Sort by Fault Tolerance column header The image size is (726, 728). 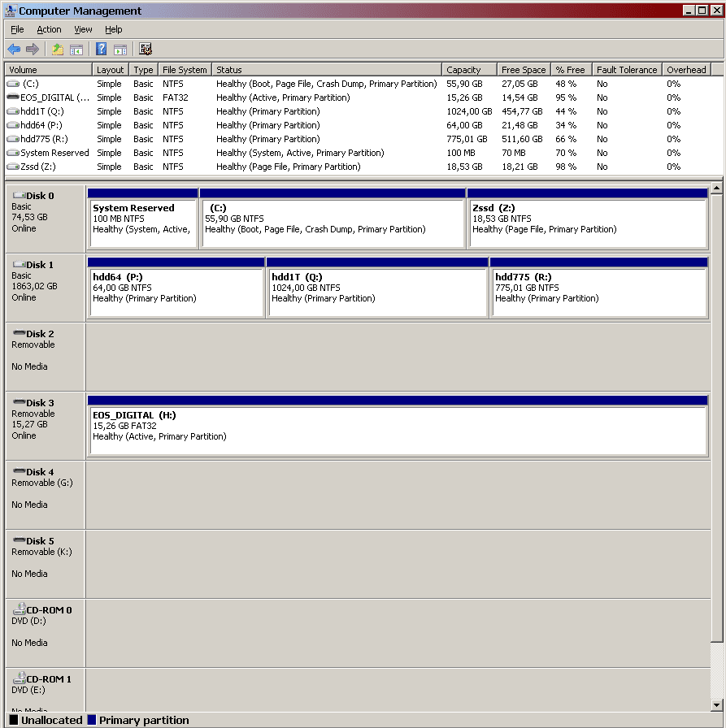[628, 70]
